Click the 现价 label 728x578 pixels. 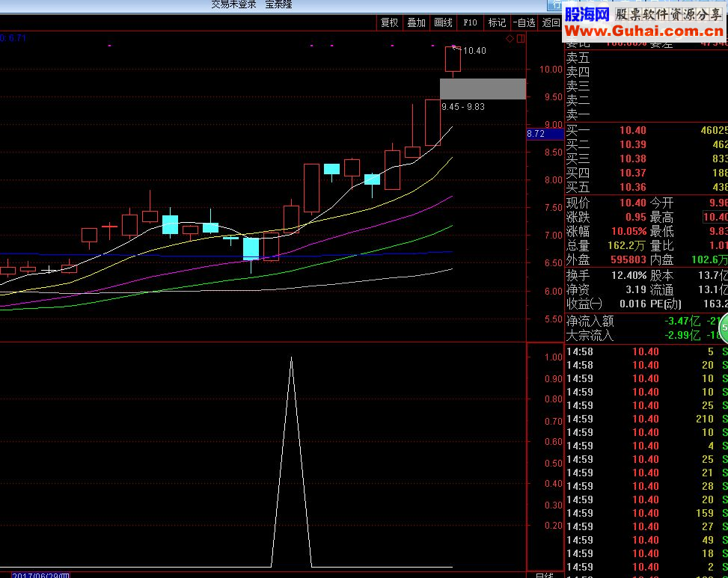[578, 203]
